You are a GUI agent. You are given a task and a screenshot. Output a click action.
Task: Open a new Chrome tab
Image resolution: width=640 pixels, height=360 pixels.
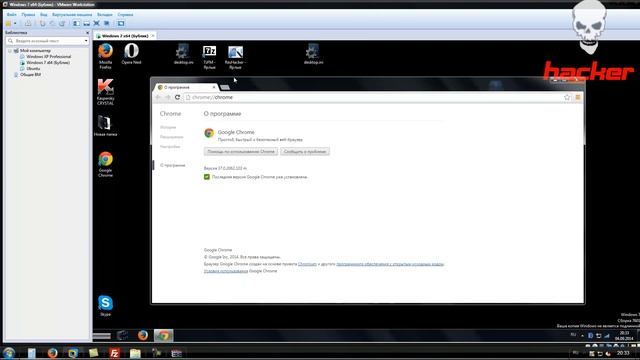(x=224, y=87)
